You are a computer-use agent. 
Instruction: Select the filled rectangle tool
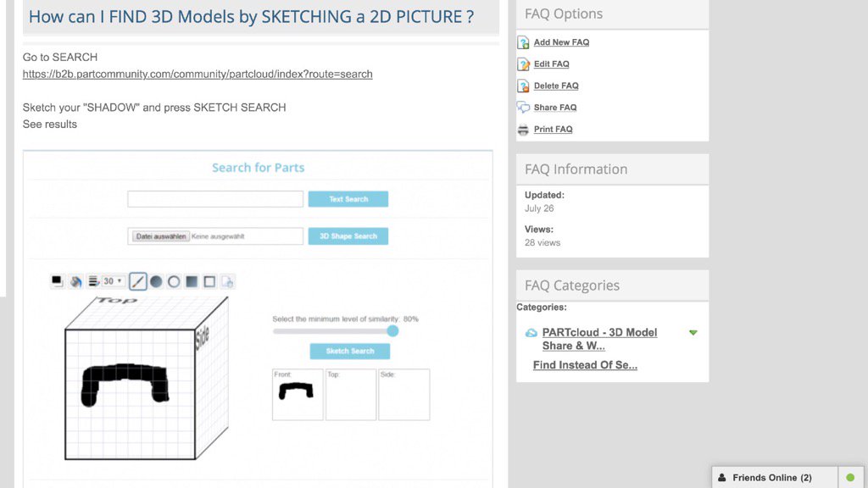point(192,281)
